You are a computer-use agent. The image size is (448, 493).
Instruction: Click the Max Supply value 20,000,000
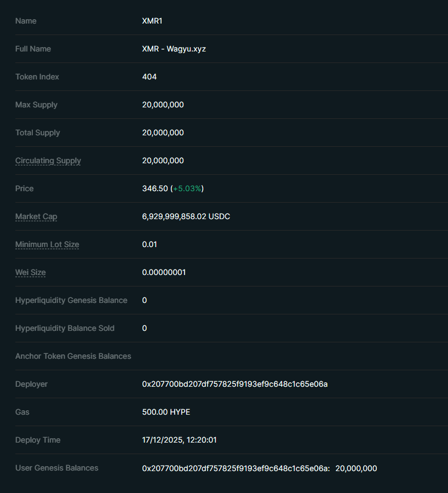pyautogui.click(x=163, y=105)
